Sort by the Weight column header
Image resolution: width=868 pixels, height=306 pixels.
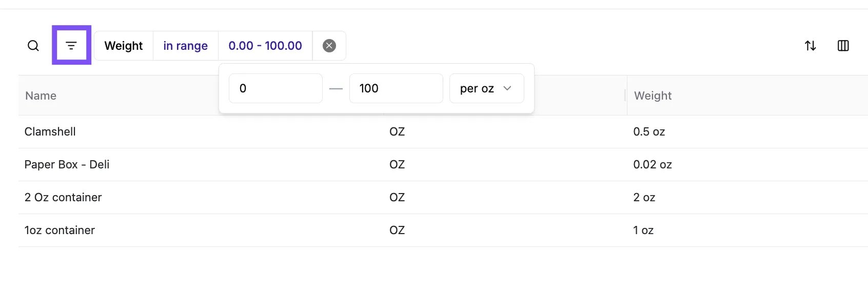[x=653, y=95]
